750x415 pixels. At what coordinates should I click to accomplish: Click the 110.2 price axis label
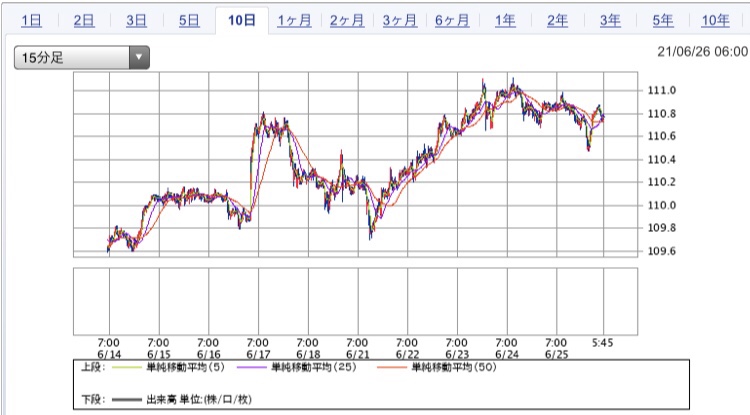tap(662, 182)
